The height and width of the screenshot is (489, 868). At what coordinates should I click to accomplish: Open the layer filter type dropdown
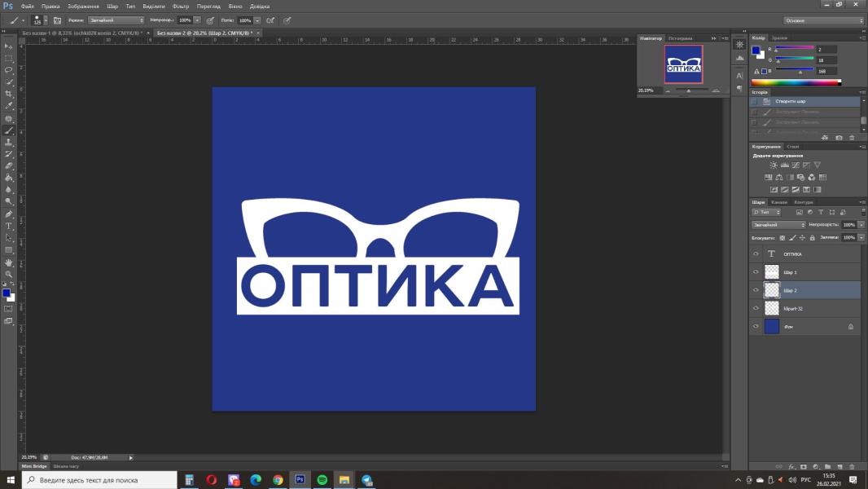(766, 212)
